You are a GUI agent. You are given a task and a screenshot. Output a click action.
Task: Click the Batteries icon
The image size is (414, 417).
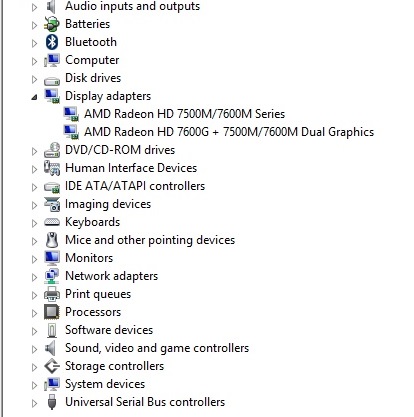52,24
